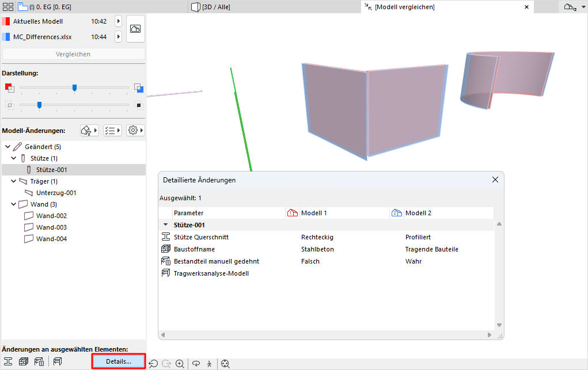588x370 pixels.
Task: Click the horizontal scroll-right arrow
Action: point(490,335)
